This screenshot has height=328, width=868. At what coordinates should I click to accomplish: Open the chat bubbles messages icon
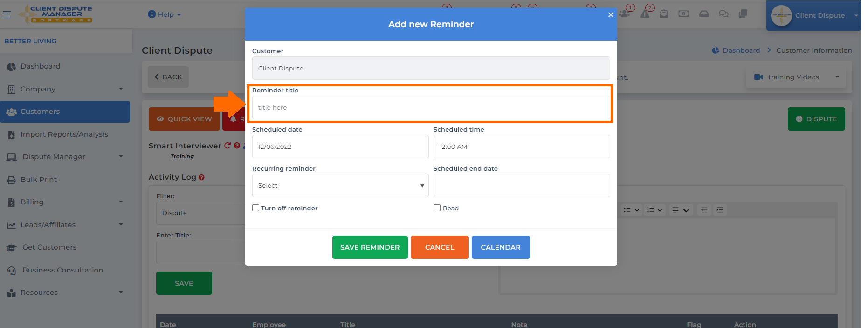(723, 14)
